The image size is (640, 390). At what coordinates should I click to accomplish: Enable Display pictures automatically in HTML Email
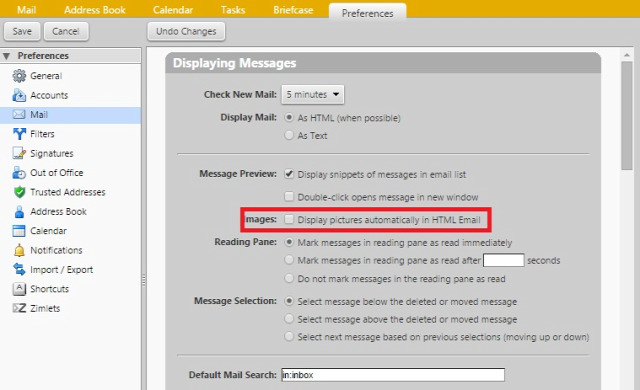pyautogui.click(x=289, y=219)
